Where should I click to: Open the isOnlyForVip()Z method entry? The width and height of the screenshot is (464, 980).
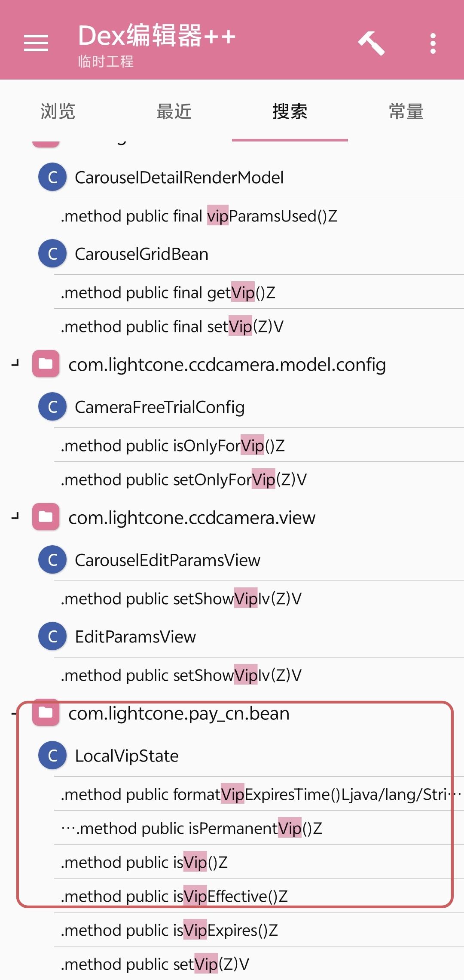pyautogui.click(x=259, y=445)
